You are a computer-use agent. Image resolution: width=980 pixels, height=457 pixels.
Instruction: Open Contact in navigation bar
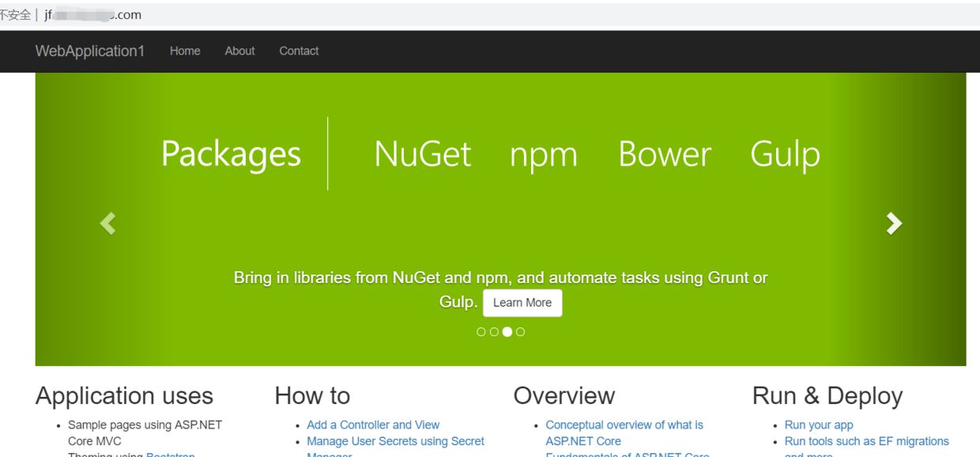click(x=299, y=51)
